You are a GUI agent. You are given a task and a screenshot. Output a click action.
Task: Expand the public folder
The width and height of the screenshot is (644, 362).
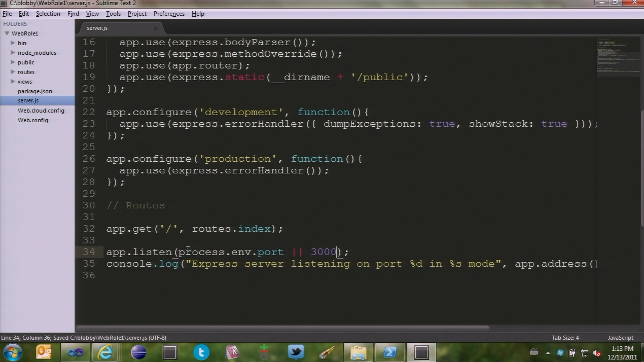(13, 62)
